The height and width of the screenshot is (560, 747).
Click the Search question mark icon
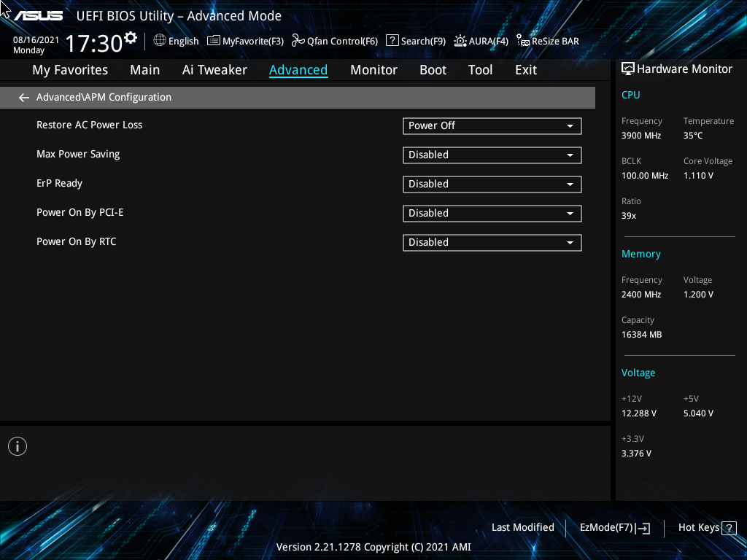click(x=392, y=41)
